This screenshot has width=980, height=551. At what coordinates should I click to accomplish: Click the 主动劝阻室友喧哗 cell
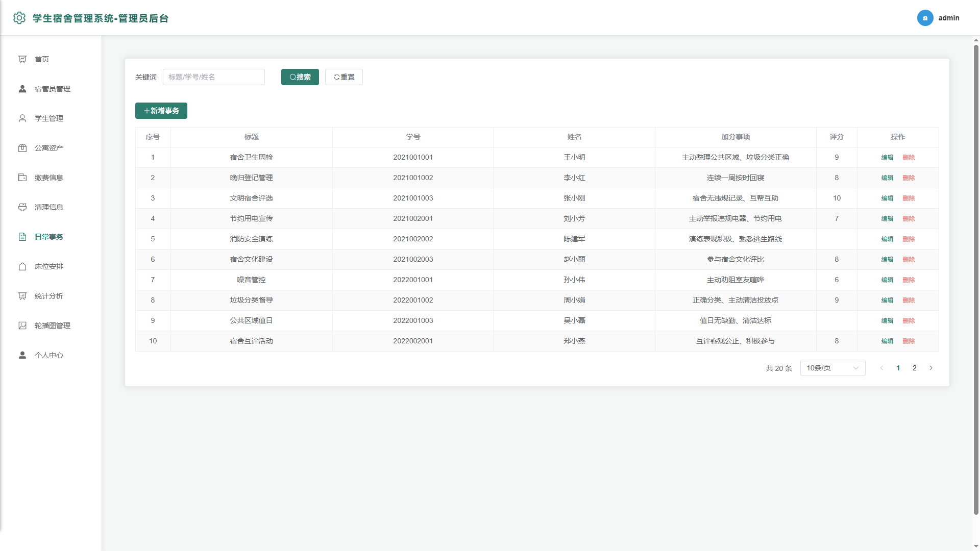pyautogui.click(x=736, y=280)
